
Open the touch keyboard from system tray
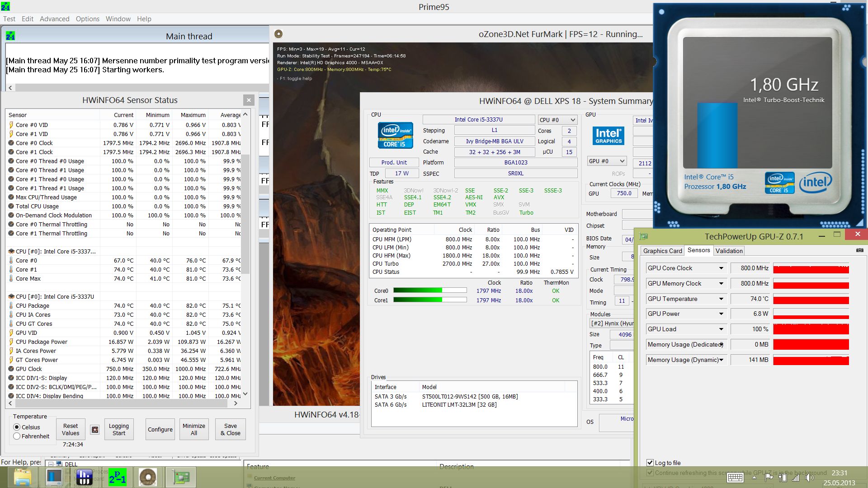click(735, 478)
